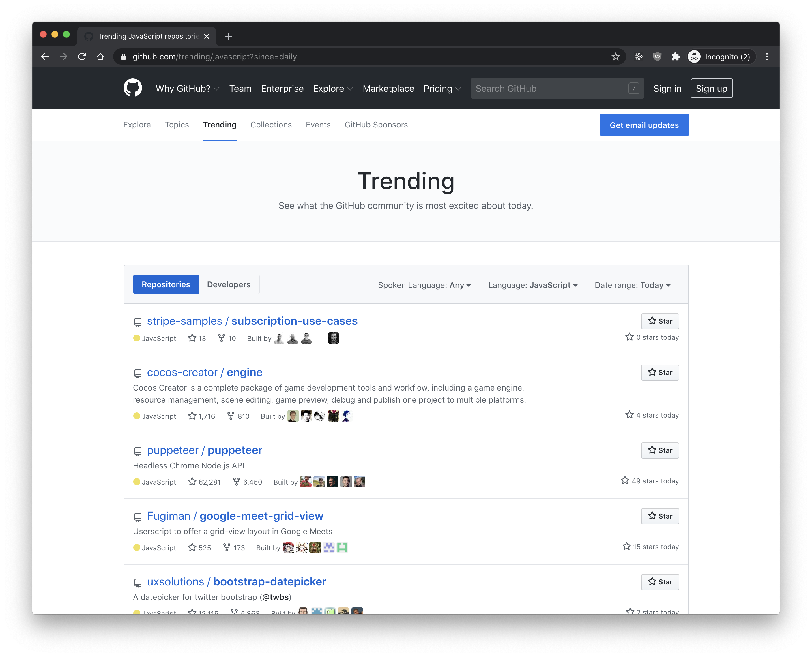Viewport: 812px width, 657px height.
Task: Click the Sign in link
Action: (667, 89)
